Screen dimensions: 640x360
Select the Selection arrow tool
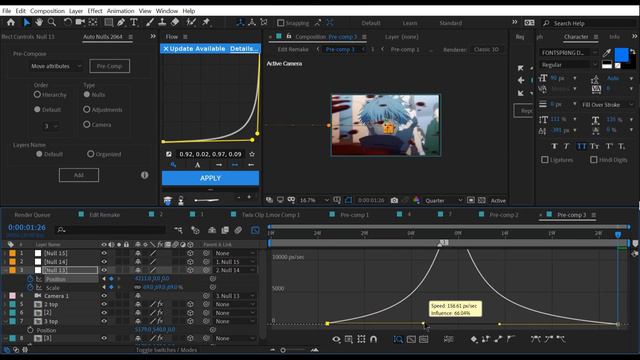click(x=27, y=22)
